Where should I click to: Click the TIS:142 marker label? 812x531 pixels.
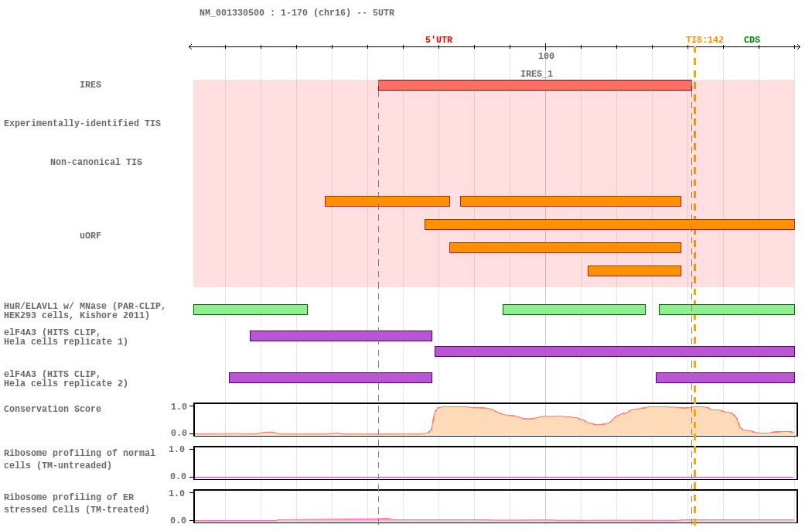(705, 40)
